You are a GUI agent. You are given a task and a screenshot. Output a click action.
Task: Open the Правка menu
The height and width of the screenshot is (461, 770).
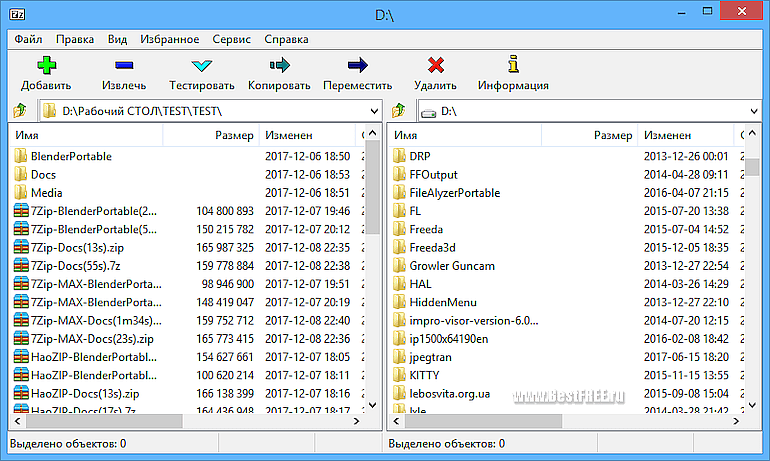click(x=75, y=39)
